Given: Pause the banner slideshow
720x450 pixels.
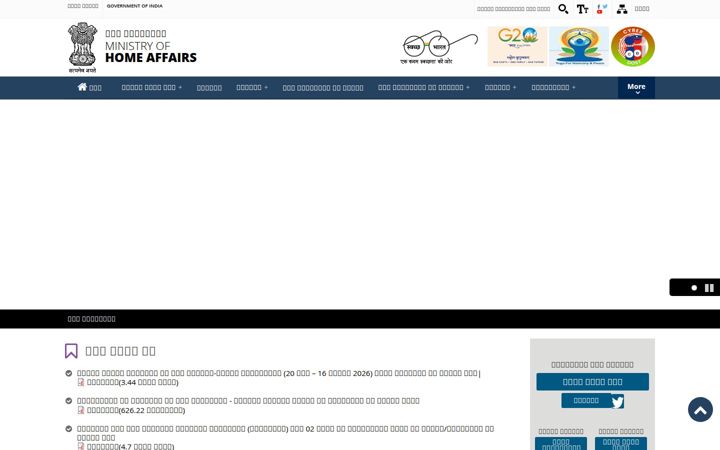Looking at the screenshot, I should click(709, 288).
